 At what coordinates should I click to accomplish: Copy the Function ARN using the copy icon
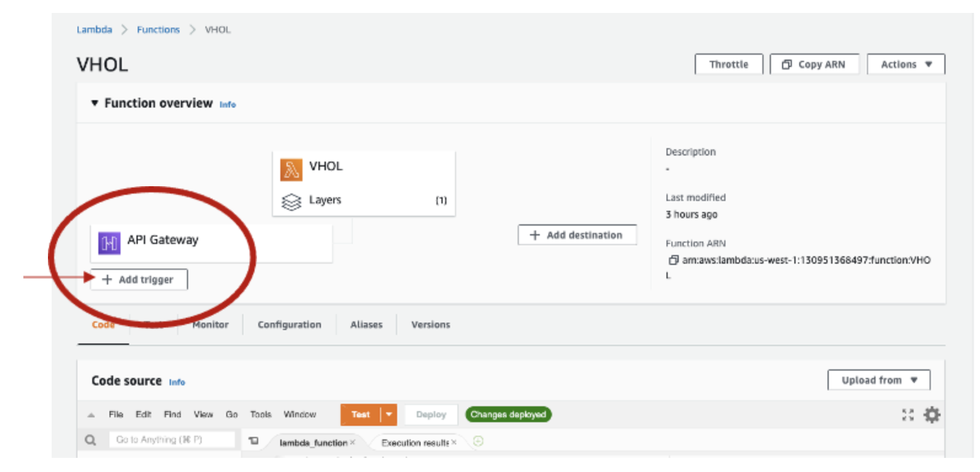(x=673, y=260)
